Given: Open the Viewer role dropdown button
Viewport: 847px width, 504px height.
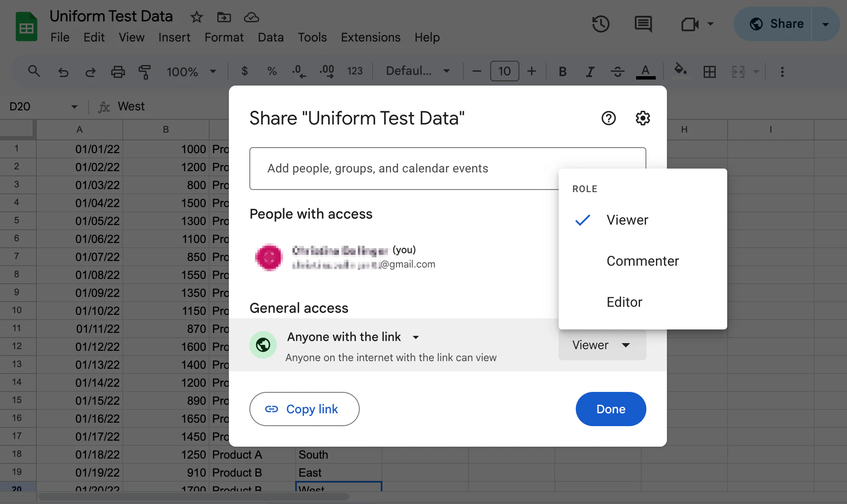Looking at the screenshot, I should click(602, 345).
